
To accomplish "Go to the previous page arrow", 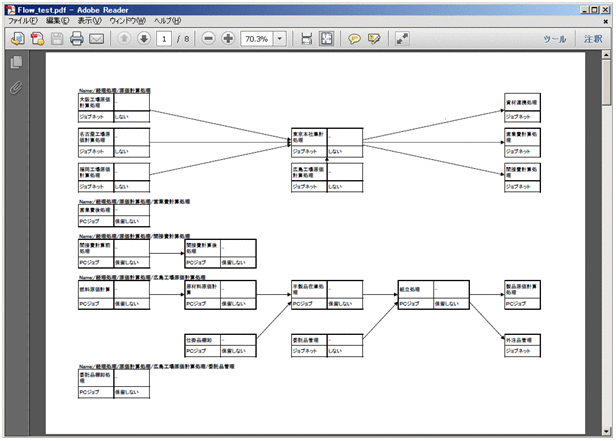I will point(124,39).
